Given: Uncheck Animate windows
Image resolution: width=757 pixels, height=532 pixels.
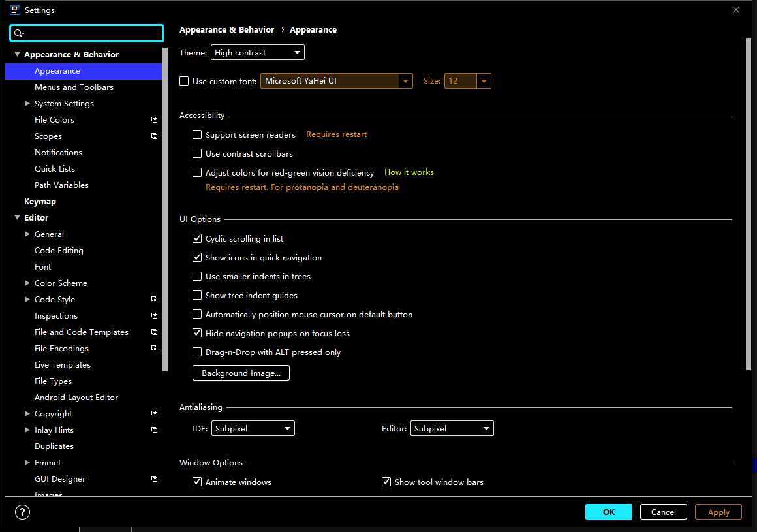Looking at the screenshot, I should click(x=197, y=482).
